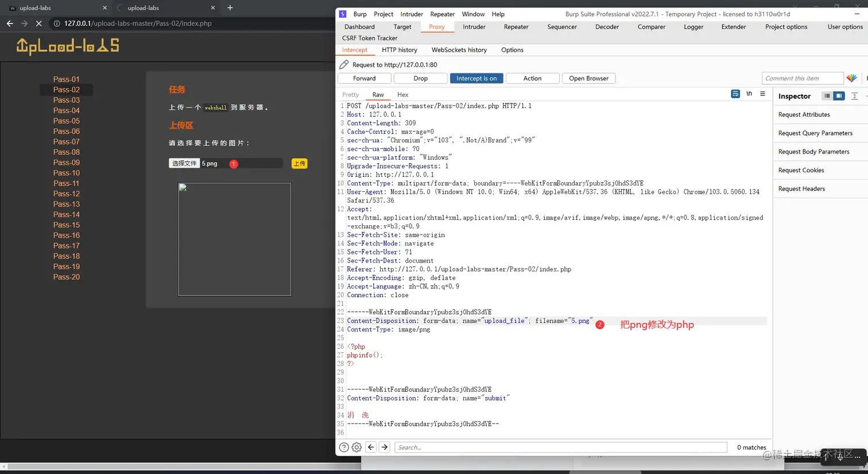Click the browser back arrow

point(10,24)
